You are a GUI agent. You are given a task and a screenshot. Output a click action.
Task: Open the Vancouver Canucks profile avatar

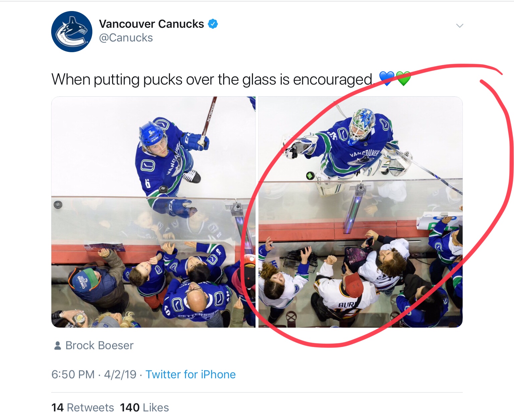(72, 32)
